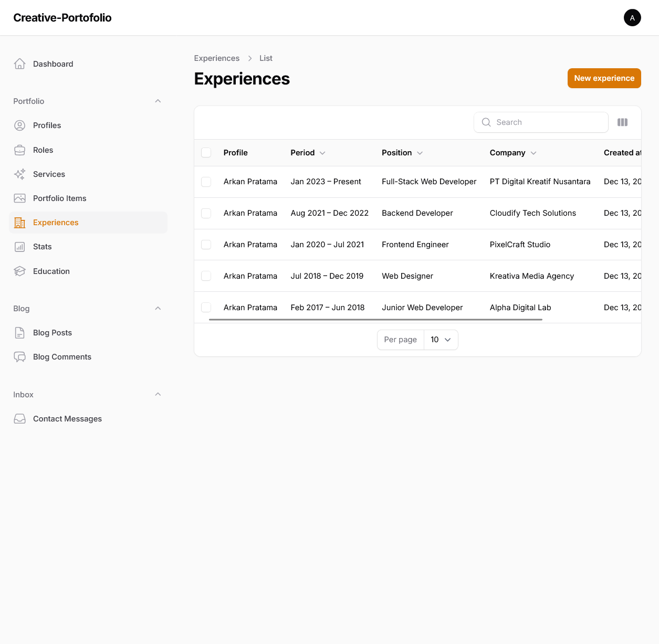The width and height of the screenshot is (659, 644).
Task: Click the Roles briefcase icon
Action: pos(19,150)
